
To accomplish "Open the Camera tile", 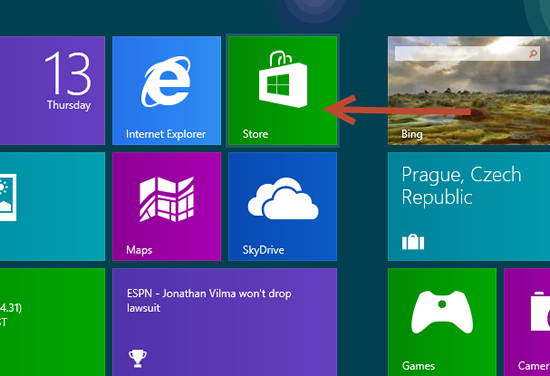I will [527, 322].
